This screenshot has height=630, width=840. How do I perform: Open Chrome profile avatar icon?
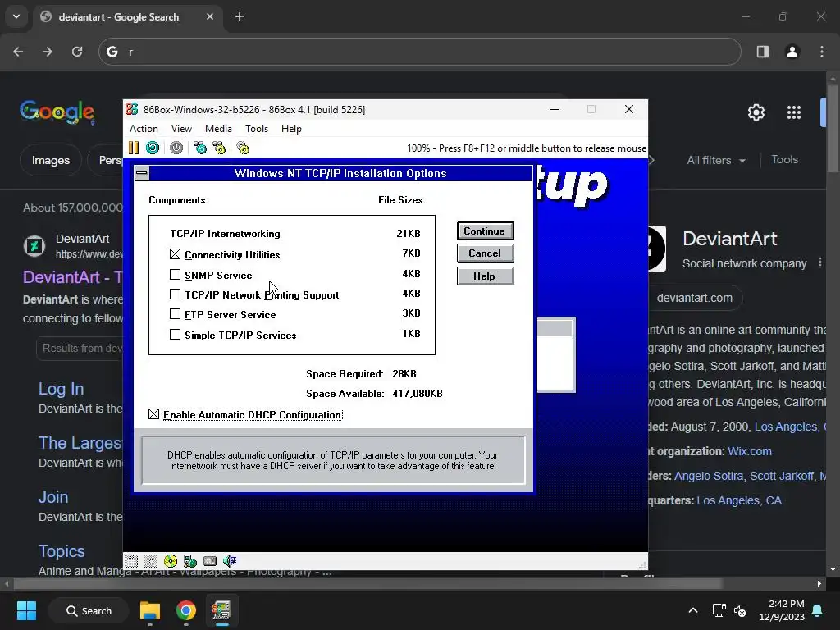point(792,52)
